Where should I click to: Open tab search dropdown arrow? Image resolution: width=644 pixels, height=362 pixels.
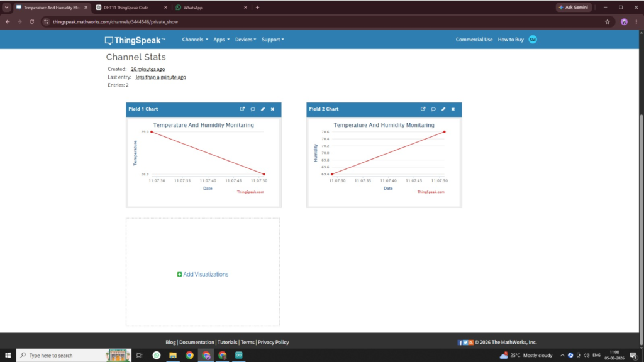[6, 8]
